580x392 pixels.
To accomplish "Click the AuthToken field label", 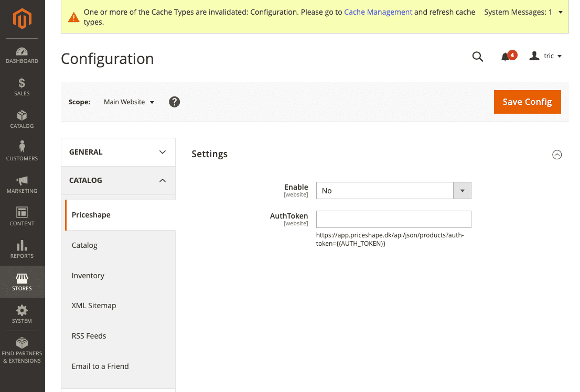I will [x=289, y=216].
